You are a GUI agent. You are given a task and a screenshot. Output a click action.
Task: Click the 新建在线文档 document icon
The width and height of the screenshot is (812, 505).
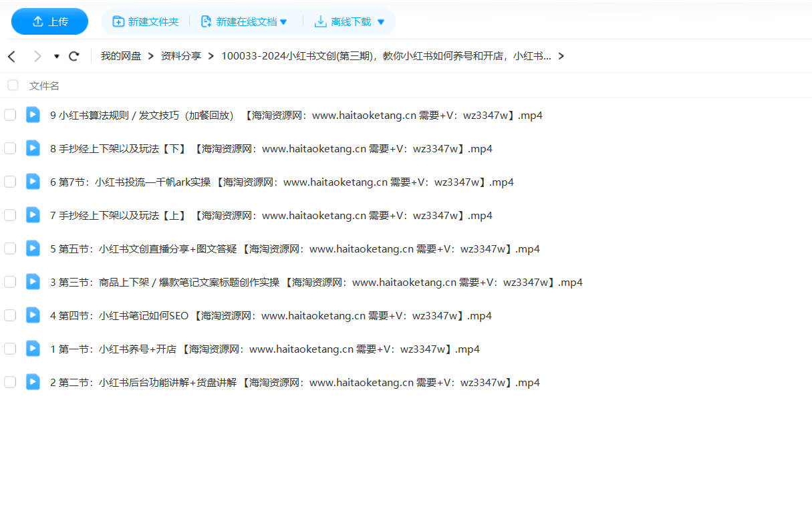[206, 21]
